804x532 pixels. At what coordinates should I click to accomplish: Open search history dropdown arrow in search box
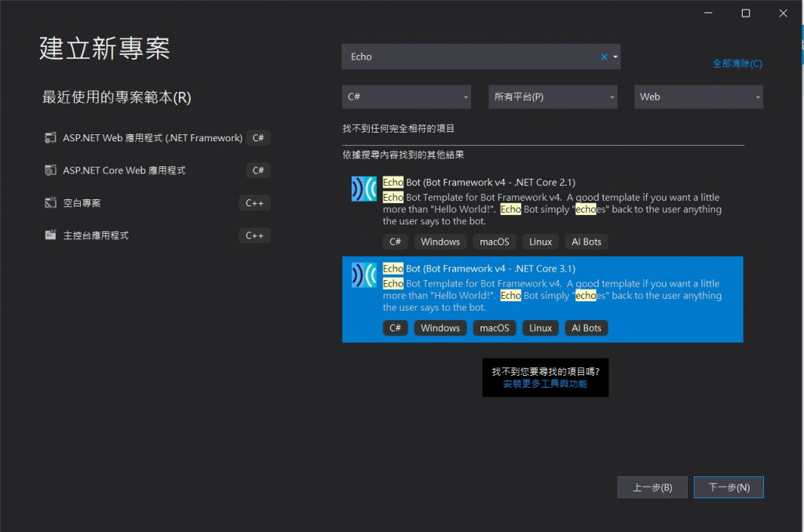[616, 57]
